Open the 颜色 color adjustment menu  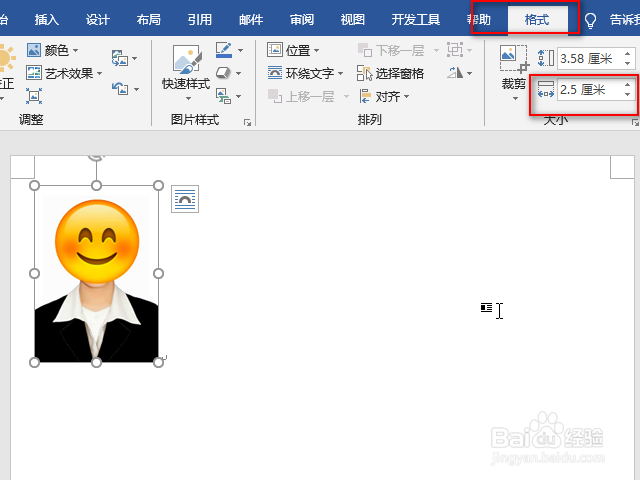point(52,50)
